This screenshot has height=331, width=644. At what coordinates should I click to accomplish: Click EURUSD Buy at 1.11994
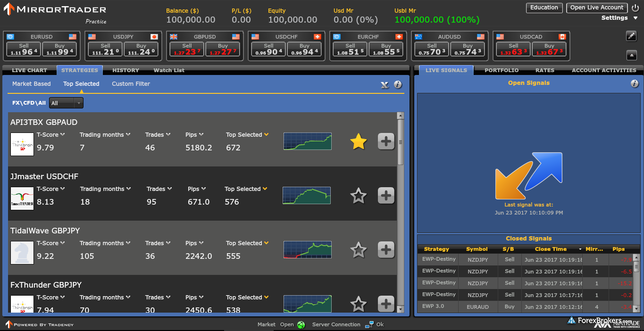coord(59,49)
